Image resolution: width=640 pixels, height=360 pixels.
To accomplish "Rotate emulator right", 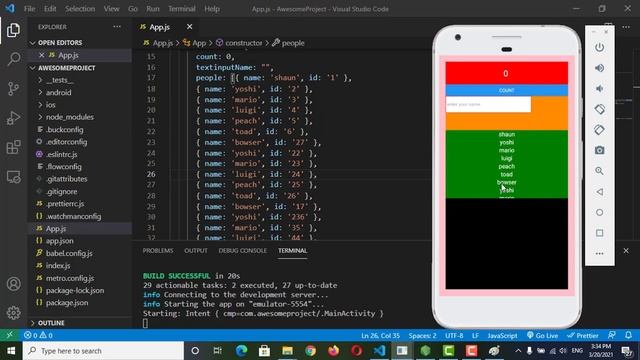I will (599, 130).
